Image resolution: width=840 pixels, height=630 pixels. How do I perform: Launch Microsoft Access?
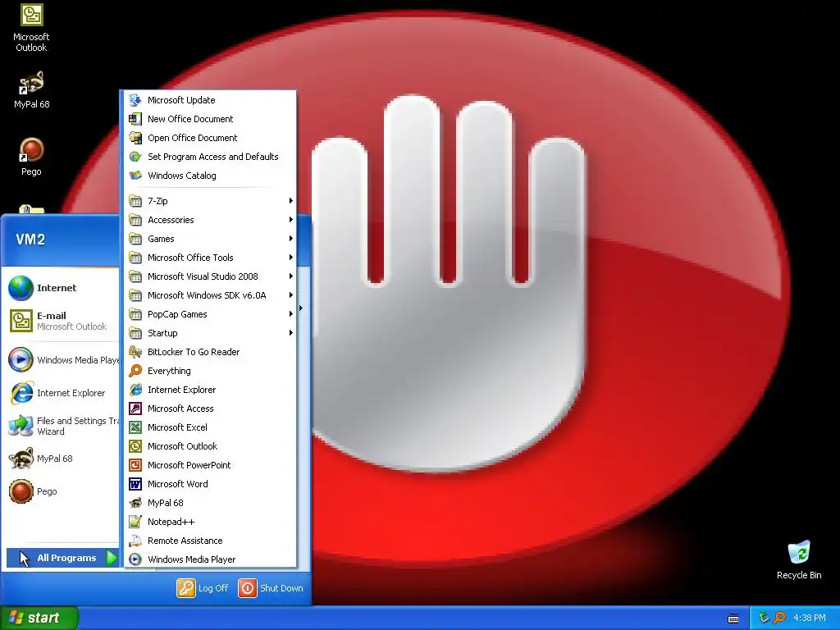tap(210, 409)
